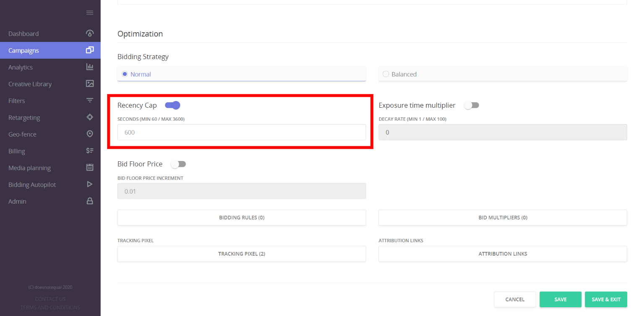
Task: Enable the Exposure time multiplier toggle
Action: 471,105
